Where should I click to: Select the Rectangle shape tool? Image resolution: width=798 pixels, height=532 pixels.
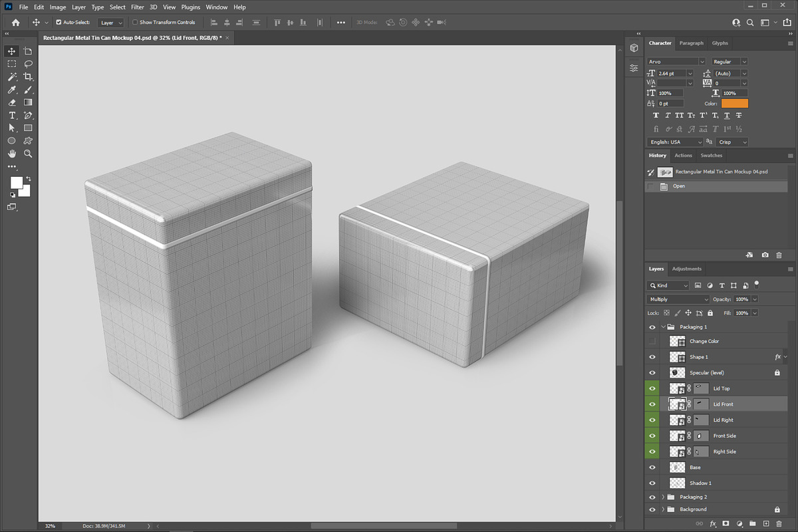[28, 128]
